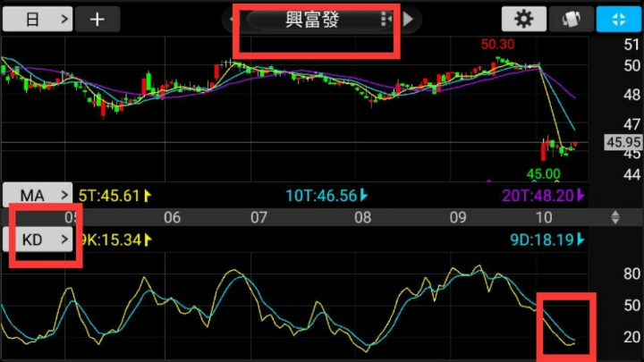This screenshot has height=362, width=644.
Task: Select month 08 on the date axis
Action: pos(362,217)
